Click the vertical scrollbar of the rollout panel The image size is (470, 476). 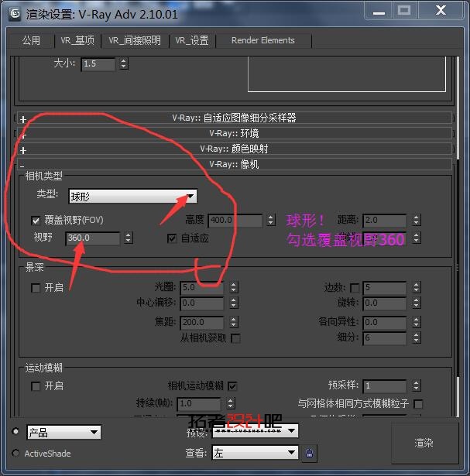(x=458, y=235)
